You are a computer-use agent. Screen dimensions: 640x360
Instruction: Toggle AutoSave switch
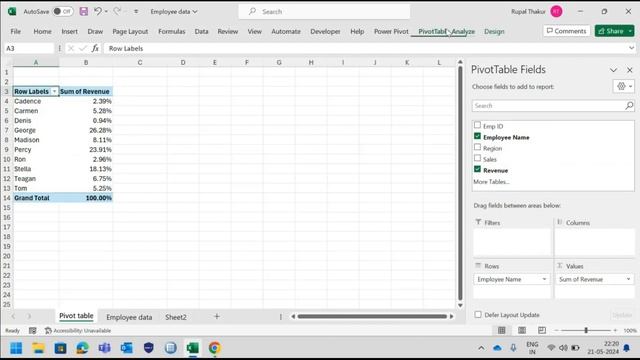click(x=63, y=11)
